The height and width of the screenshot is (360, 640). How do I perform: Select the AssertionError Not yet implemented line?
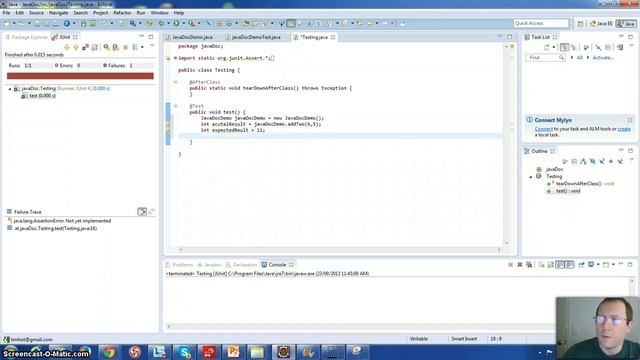click(x=59, y=221)
